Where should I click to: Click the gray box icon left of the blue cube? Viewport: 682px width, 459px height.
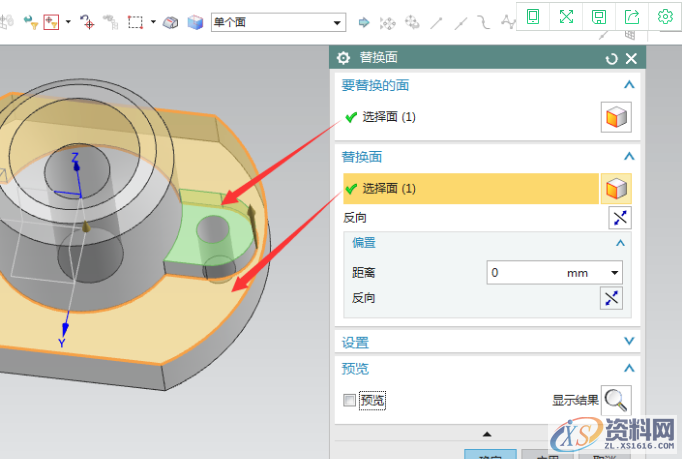[170, 22]
